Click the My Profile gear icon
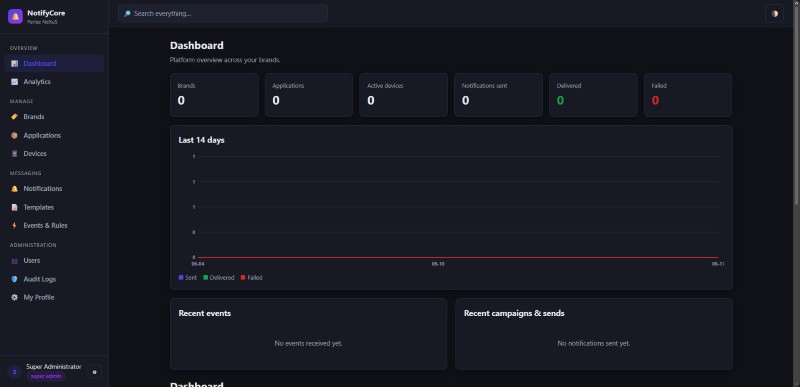 14,297
